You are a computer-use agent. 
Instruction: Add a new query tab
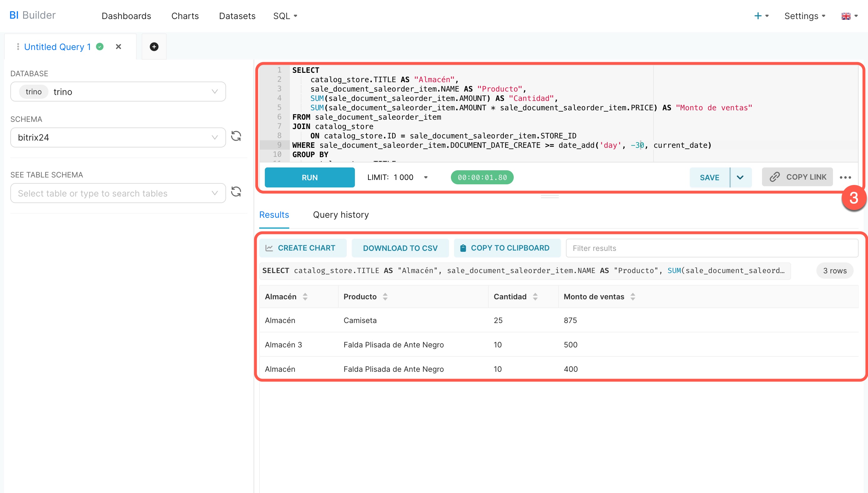154,47
